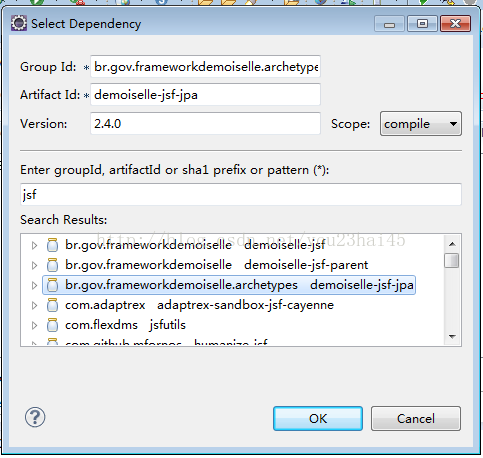This screenshot has width=483, height=458.
Task: Click the jar icon beside jsfutils
Action: pyautogui.click(x=52, y=325)
